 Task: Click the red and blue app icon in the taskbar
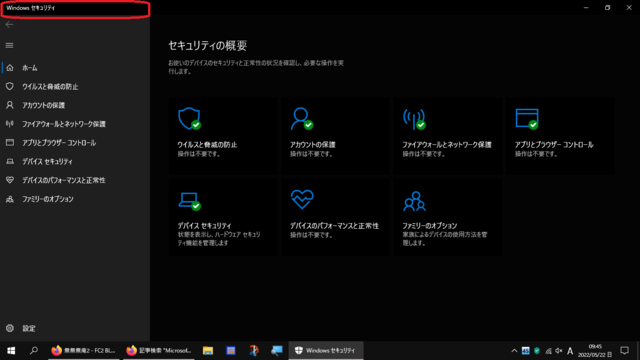pyautogui.click(x=253, y=351)
